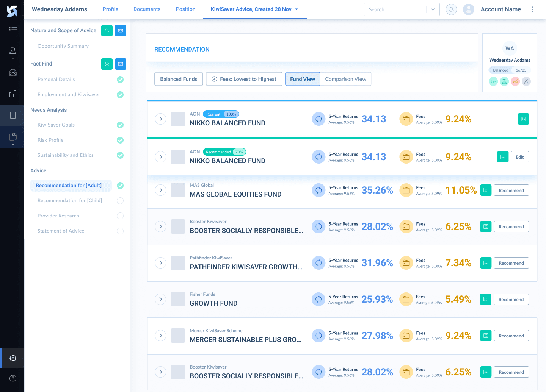546x392 pixels.
Task: Click the WA client initials avatar
Action: tap(510, 48)
